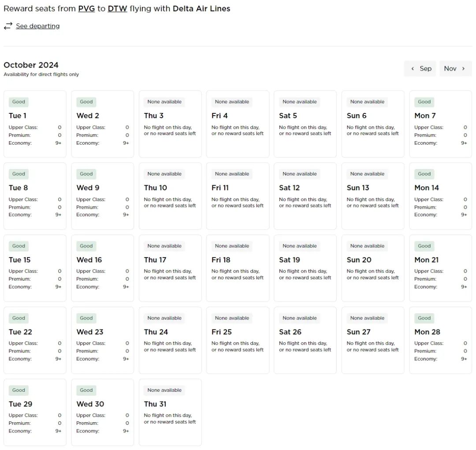The height and width of the screenshot is (450, 476).
Task: Select Wed 16 availability card
Action: coord(102,268)
